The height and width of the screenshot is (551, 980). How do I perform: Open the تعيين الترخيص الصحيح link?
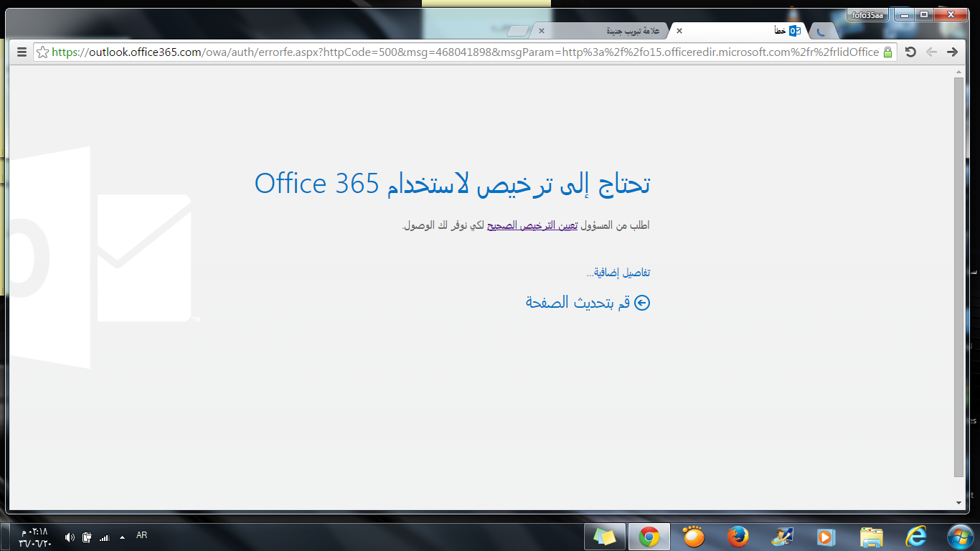pos(532,225)
